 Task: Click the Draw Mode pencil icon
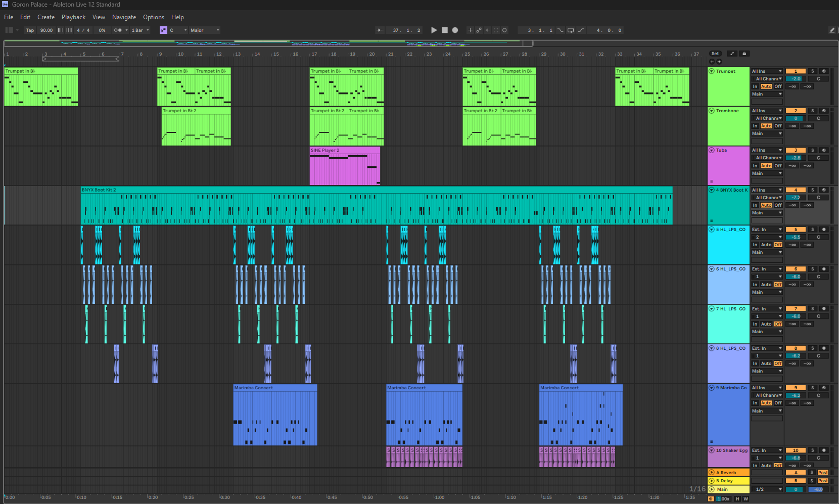832,30
